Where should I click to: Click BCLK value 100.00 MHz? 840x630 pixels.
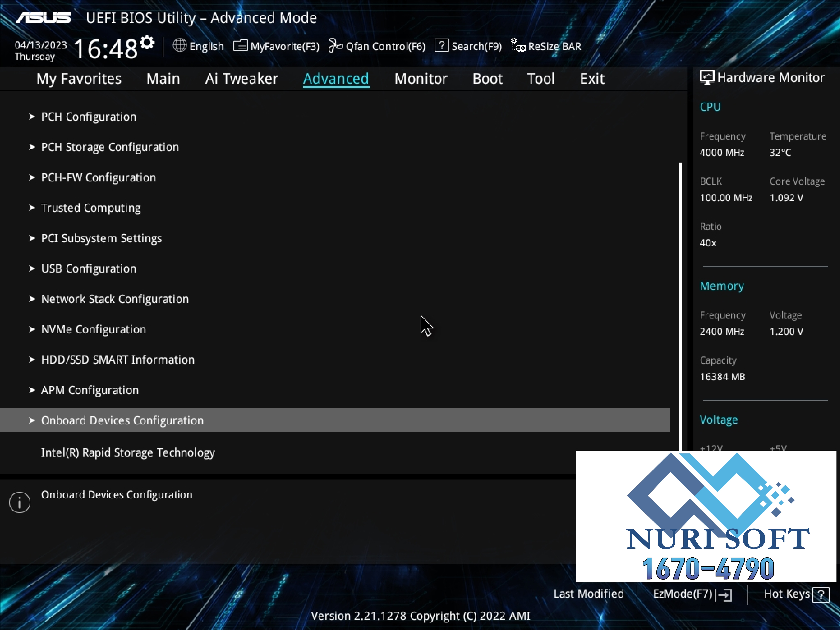coord(726,198)
